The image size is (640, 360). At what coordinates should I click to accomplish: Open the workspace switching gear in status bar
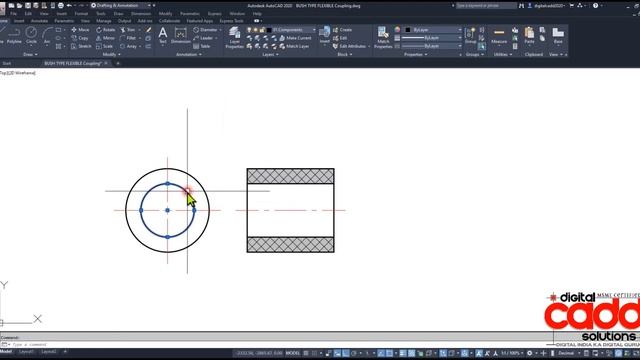click(x=529, y=353)
